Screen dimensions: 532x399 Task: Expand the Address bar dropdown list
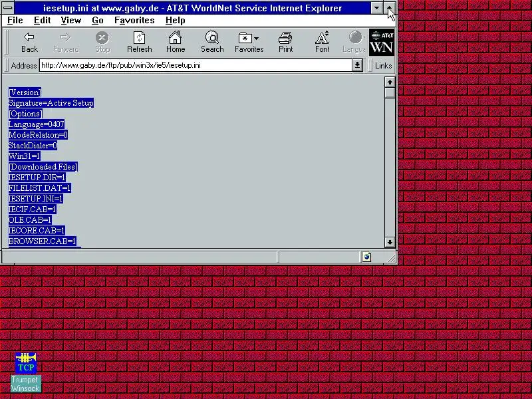(x=357, y=65)
